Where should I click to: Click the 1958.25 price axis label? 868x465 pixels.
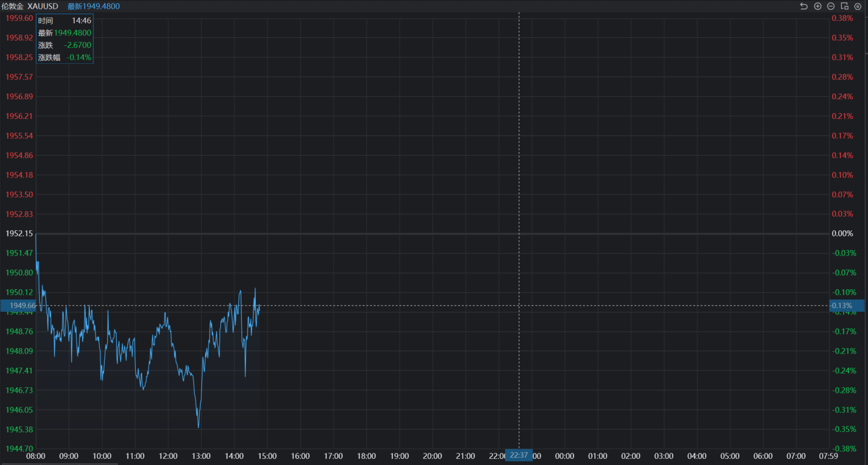19,57
